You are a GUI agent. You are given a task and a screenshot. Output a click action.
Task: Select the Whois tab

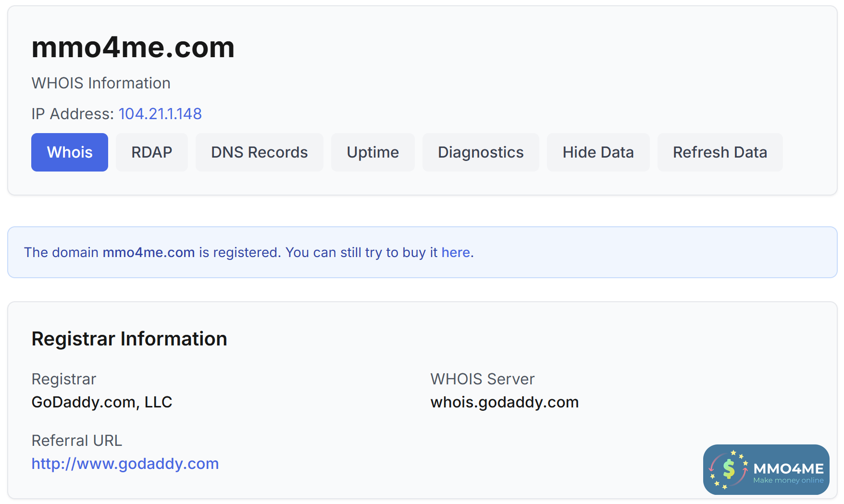pyautogui.click(x=70, y=152)
